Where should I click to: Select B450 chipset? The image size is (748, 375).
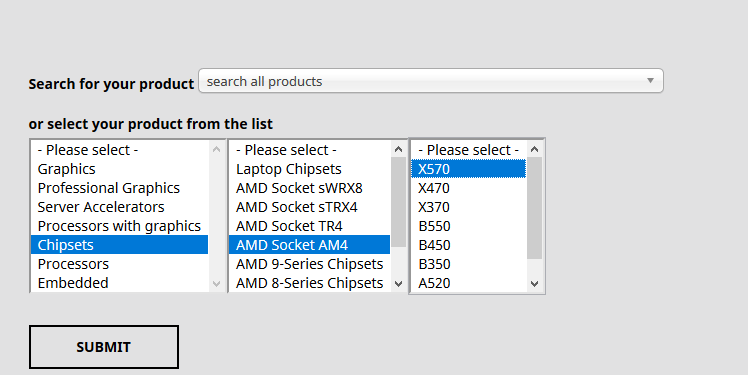tap(468, 245)
